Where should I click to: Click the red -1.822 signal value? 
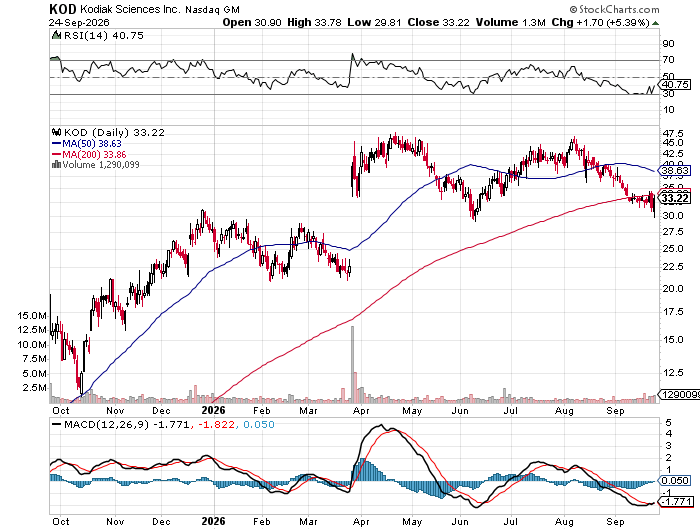coord(216,424)
